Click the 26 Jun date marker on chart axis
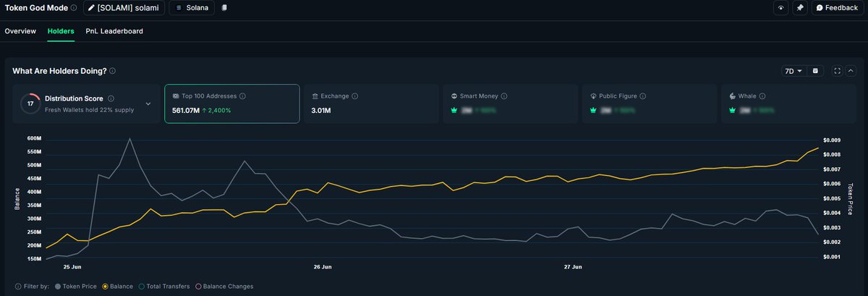This screenshot has width=868, height=296. (x=323, y=267)
